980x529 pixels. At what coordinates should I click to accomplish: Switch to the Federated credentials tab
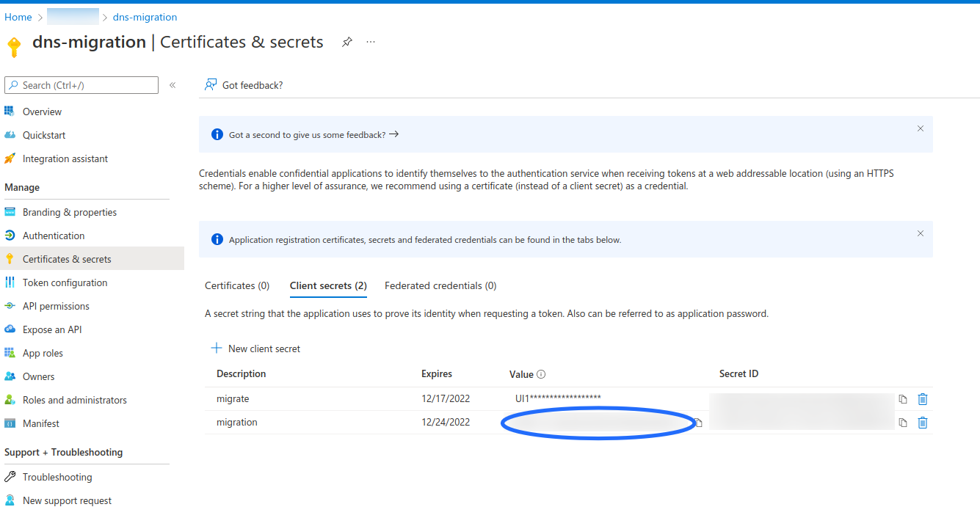pyautogui.click(x=440, y=285)
